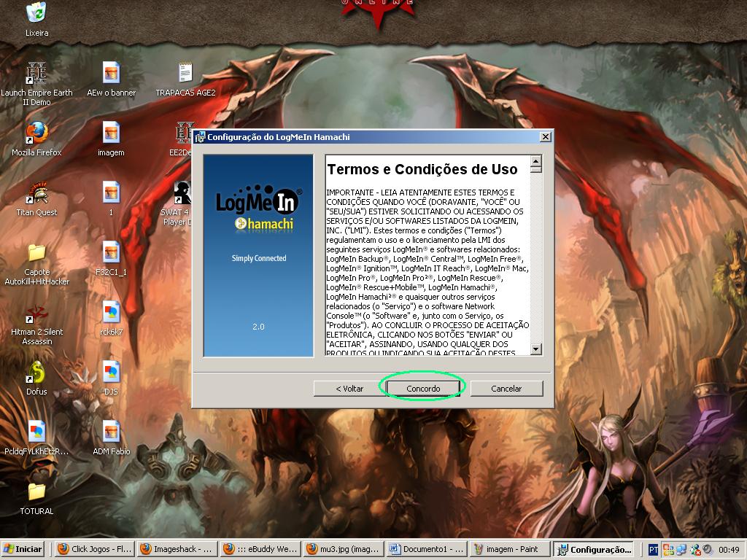Select the Launch Empire Earth II Demo icon
Viewport: 747px width, 560px height.
[x=36, y=74]
